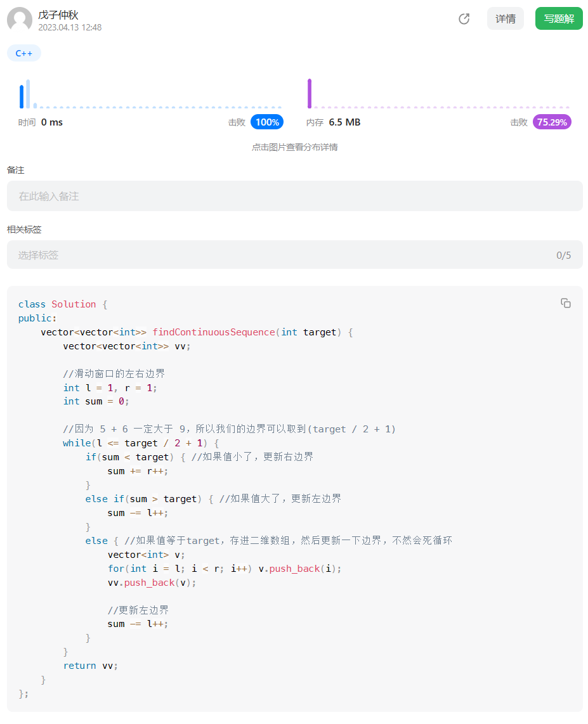Click the 6.5 MB memory label
The height and width of the screenshot is (724, 588).
tap(343, 122)
